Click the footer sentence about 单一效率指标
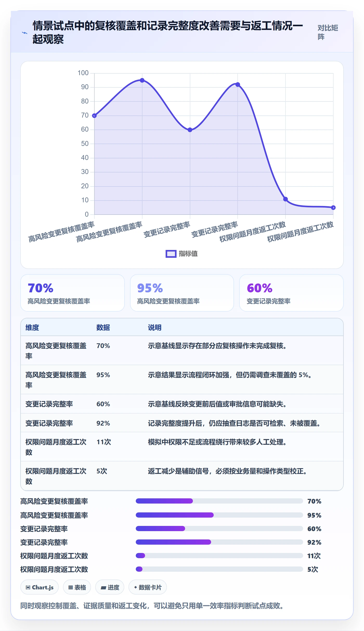This screenshot has height=631, width=364. pos(152,606)
